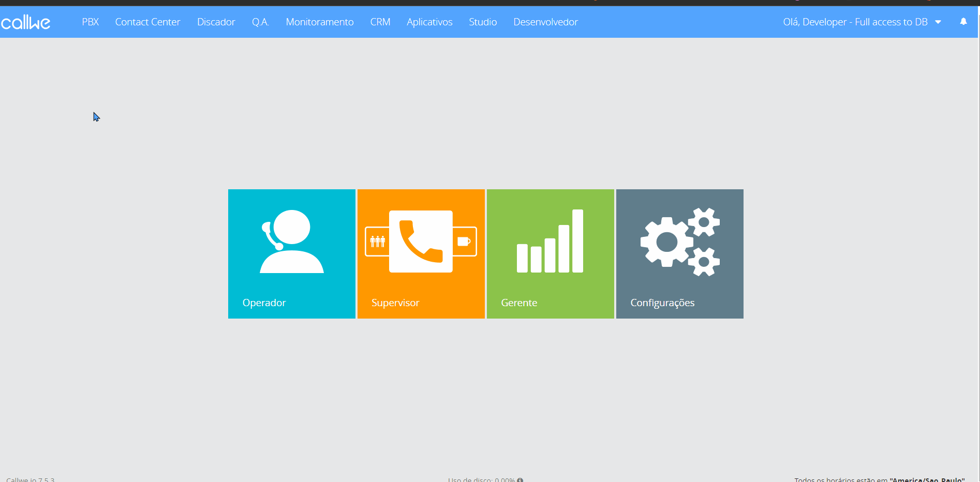Open the Gerente bar chart tile
980x482 pixels.
pyautogui.click(x=551, y=254)
